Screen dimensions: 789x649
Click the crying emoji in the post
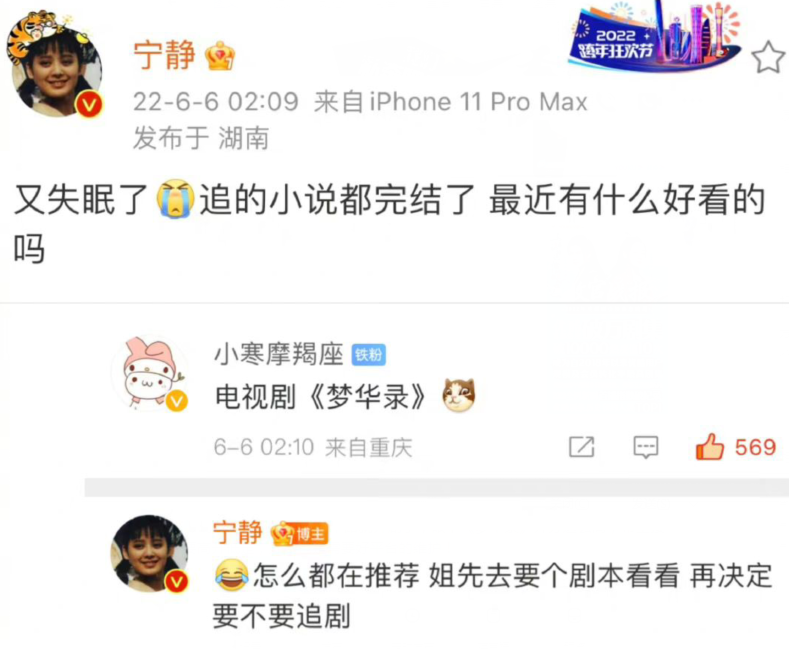[x=175, y=199]
